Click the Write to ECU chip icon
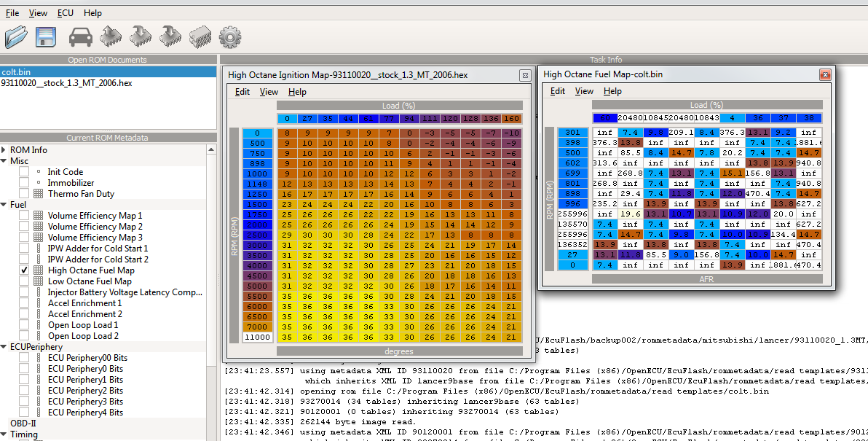Screen dimensions: 868x441 [141, 36]
